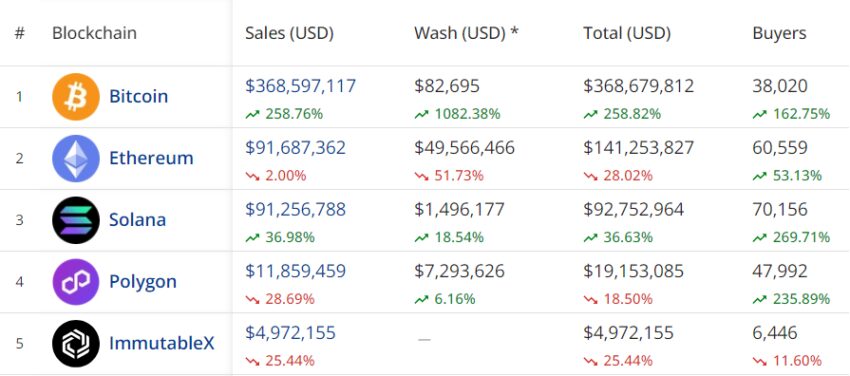Viewport: 850px width, 376px height.
Task: Open Bitcoin sales figure $368,597,117
Action: point(300,86)
